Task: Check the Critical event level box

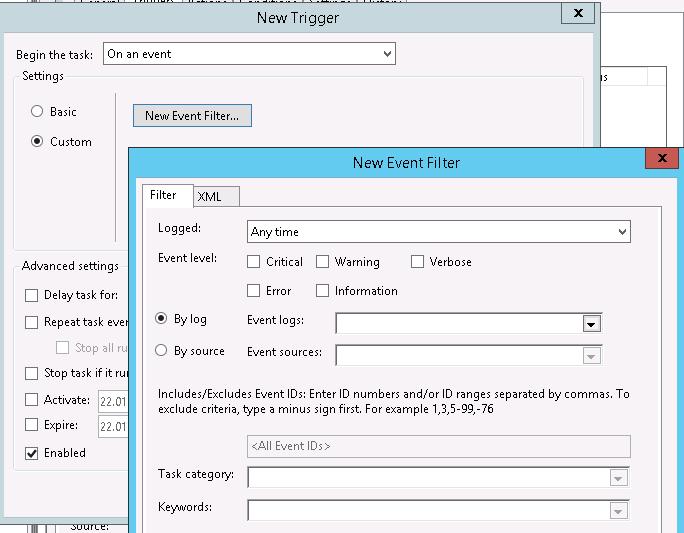Action: 253,262
